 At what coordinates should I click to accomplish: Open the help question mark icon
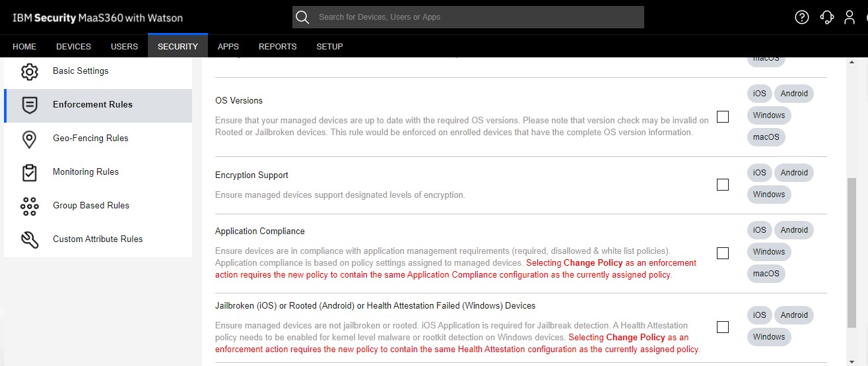point(802,17)
